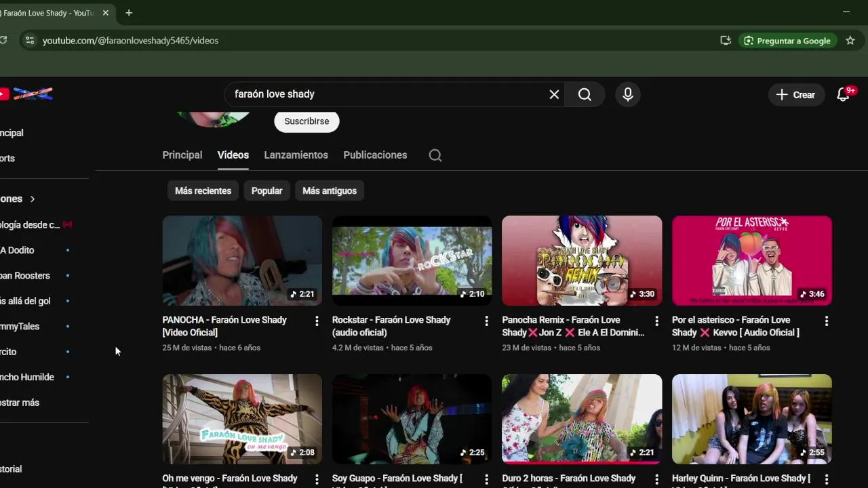868x488 pixels.
Task: Open live subscription with red broadcast icon
Action: tap(37, 225)
